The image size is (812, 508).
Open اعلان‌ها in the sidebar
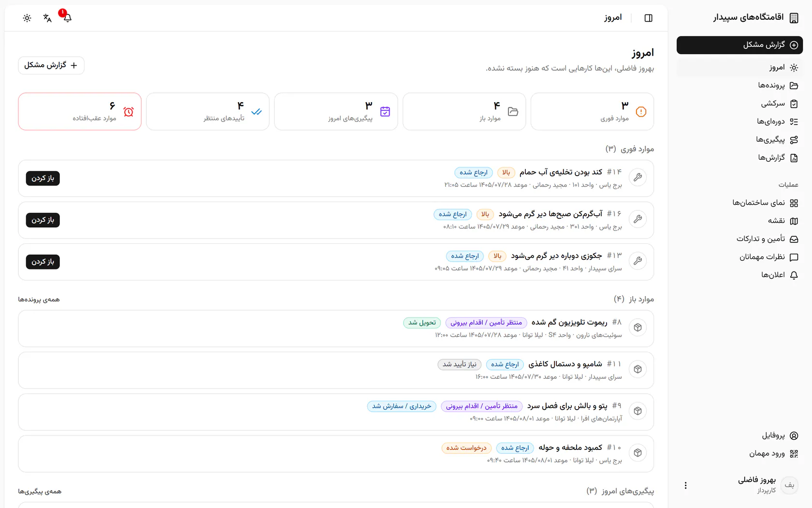(739, 275)
